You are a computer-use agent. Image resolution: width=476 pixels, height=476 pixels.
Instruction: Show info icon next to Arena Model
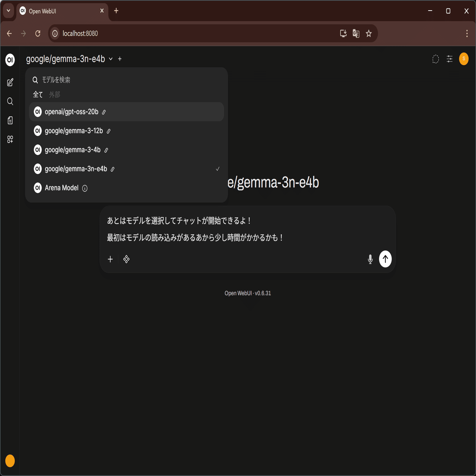pyautogui.click(x=85, y=188)
